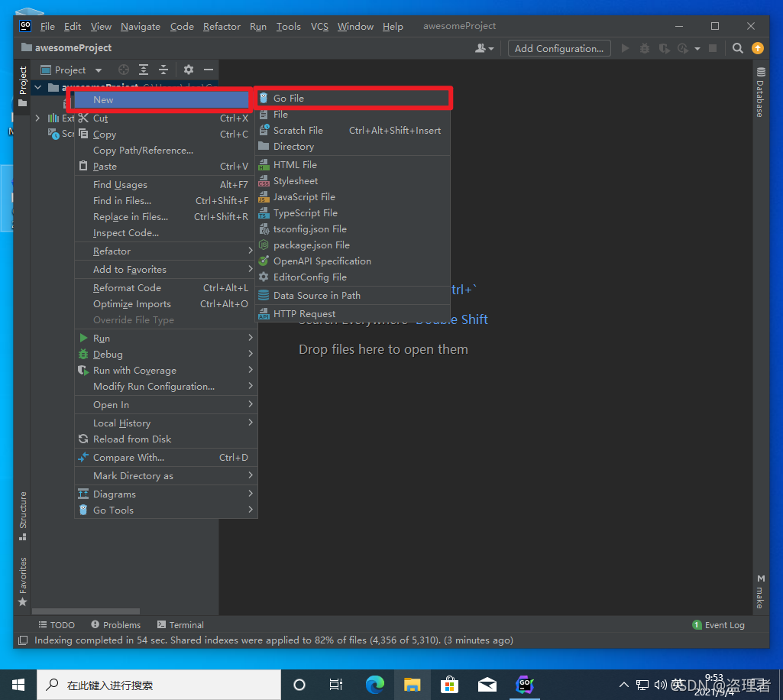Select OpenAPI Specification in New submenu

[x=353, y=261]
